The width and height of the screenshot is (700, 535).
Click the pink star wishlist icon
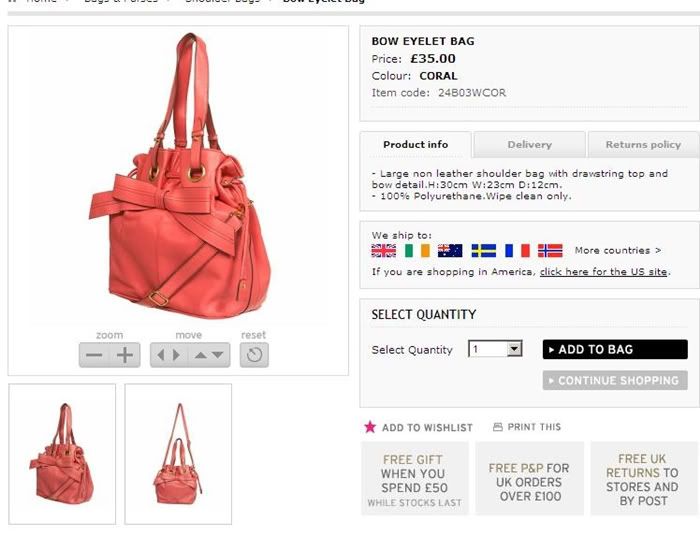pos(370,427)
